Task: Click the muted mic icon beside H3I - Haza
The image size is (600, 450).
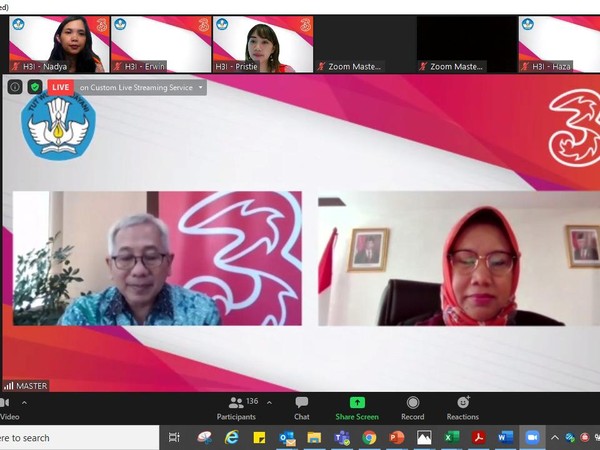Action: (525, 67)
